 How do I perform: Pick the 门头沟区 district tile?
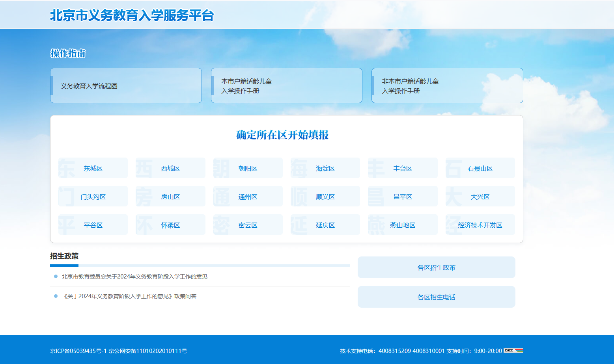pos(93,197)
